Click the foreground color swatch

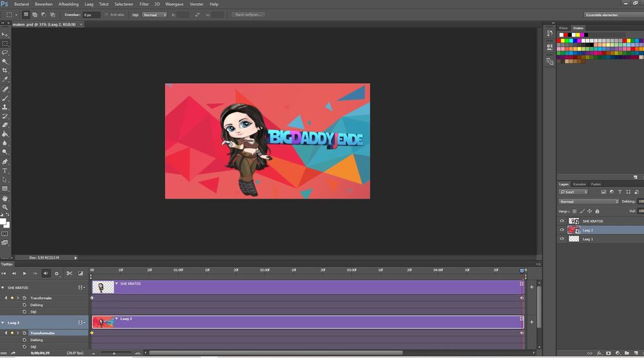tap(3, 222)
